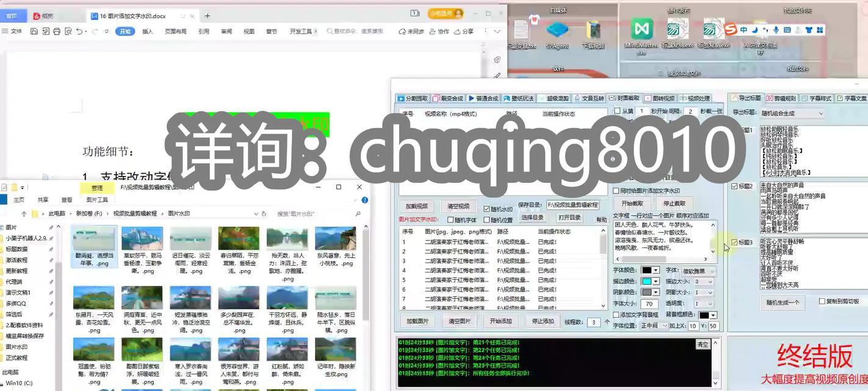Click the up arrow in File Explorer navigation
Viewport: 868px width, 391px height.
[x=24, y=214]
